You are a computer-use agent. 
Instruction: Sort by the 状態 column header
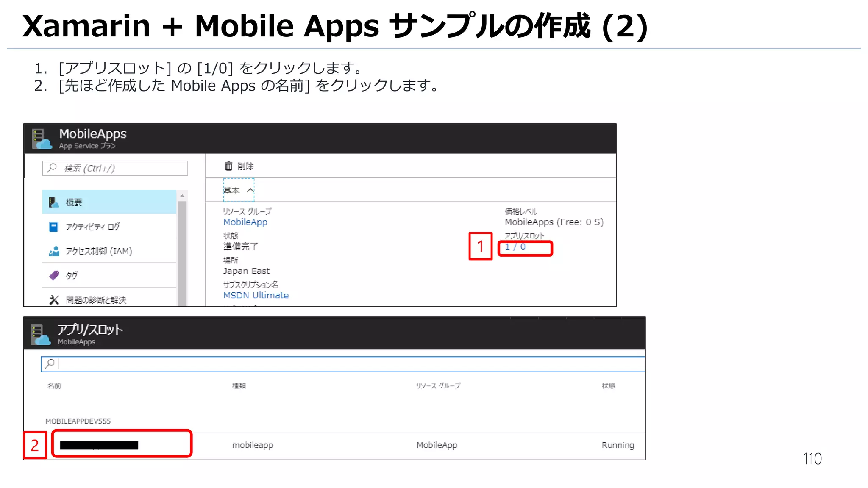[609, 386]
